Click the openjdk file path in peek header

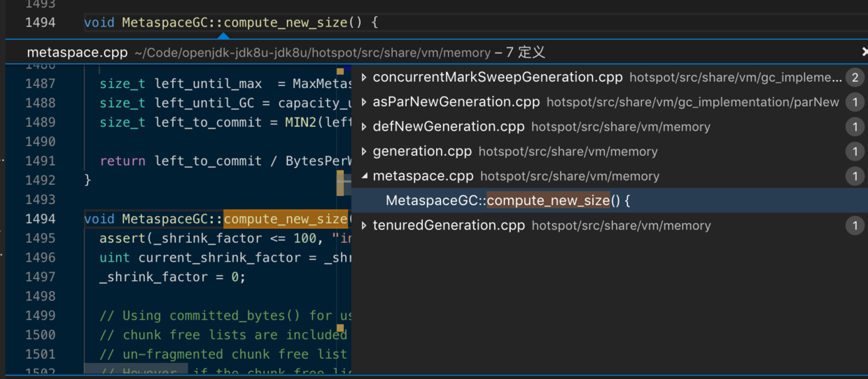pos(312,53)
